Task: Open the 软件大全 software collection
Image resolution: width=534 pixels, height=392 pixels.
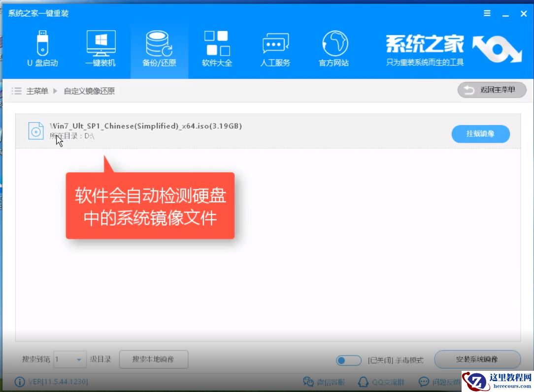Action: (x=217, y=47)
